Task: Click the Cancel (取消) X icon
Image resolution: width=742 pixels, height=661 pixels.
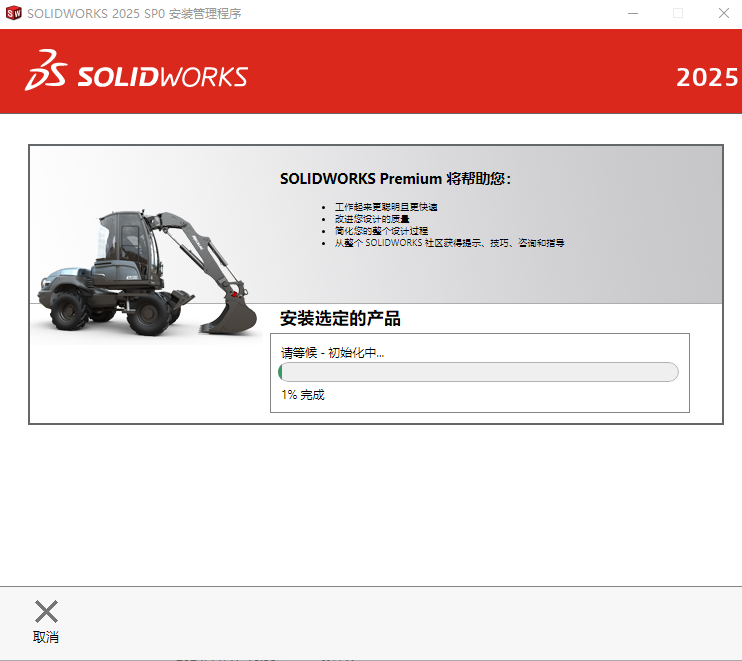Action: pyautogui.click(x=46, y=611)
